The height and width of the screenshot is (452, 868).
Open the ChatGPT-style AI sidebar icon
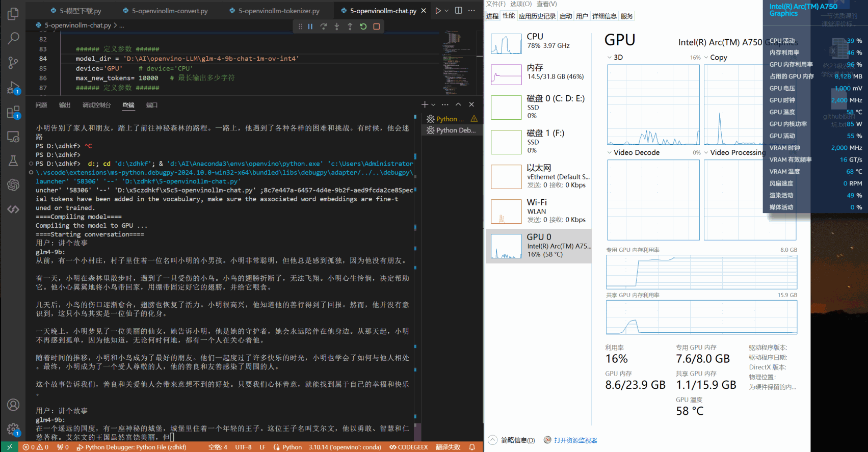(13, 185)
